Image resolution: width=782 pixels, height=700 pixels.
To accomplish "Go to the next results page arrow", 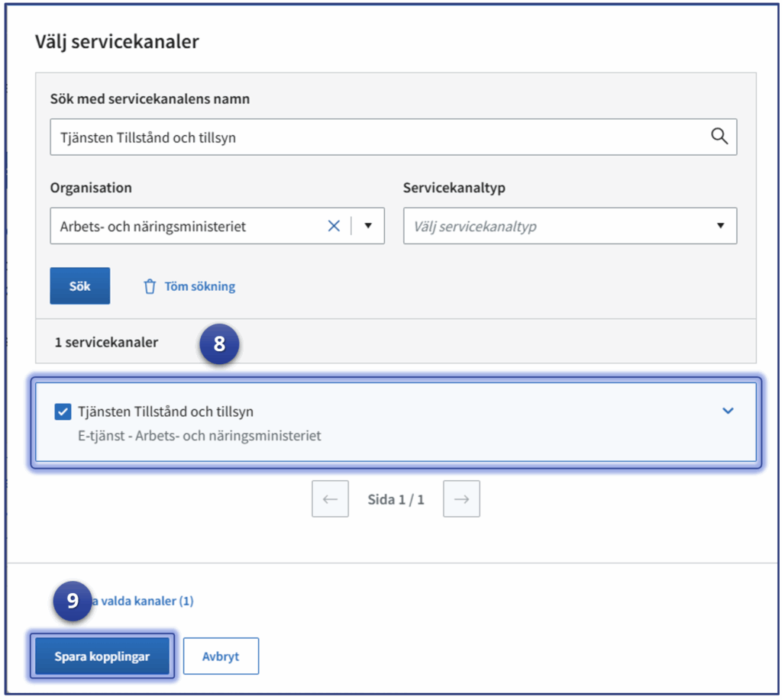I will pyautogui.click(x=461, y=499).
